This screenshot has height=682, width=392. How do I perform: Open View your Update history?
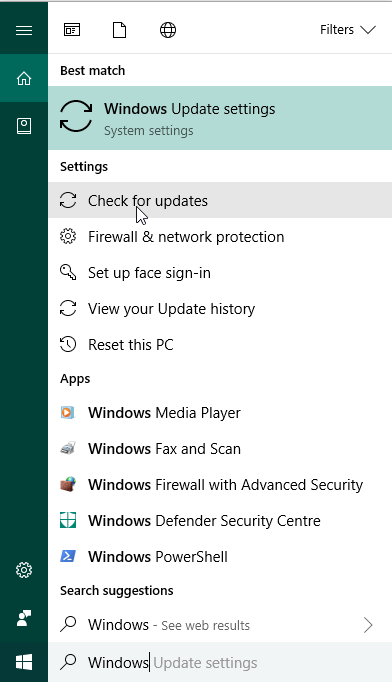click(220, 309)
